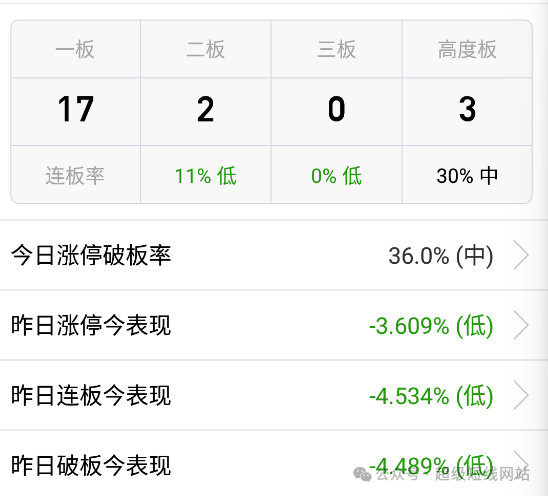The width and height of the screenshot is (548, 496).
Task: Click the 一板 count of 17
Action: pos(75,109)
